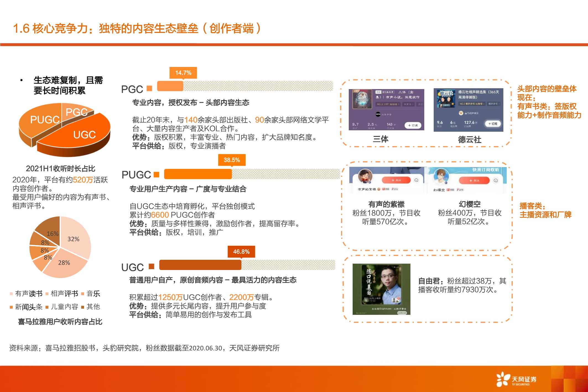Click the 订阅 button in 三体 screenshot
The image size is (588, 392).
click(x=413, y=125)
